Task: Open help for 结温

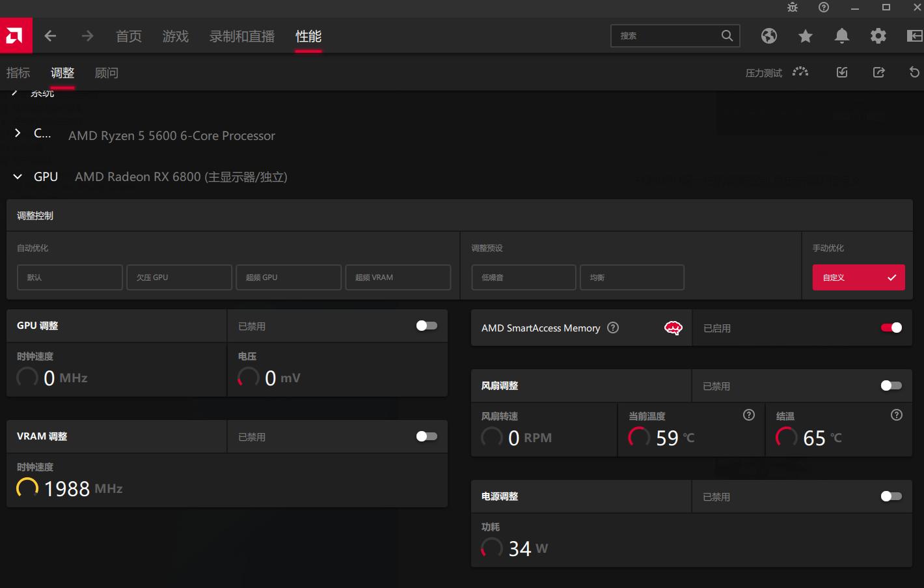Action: point(897,415)
